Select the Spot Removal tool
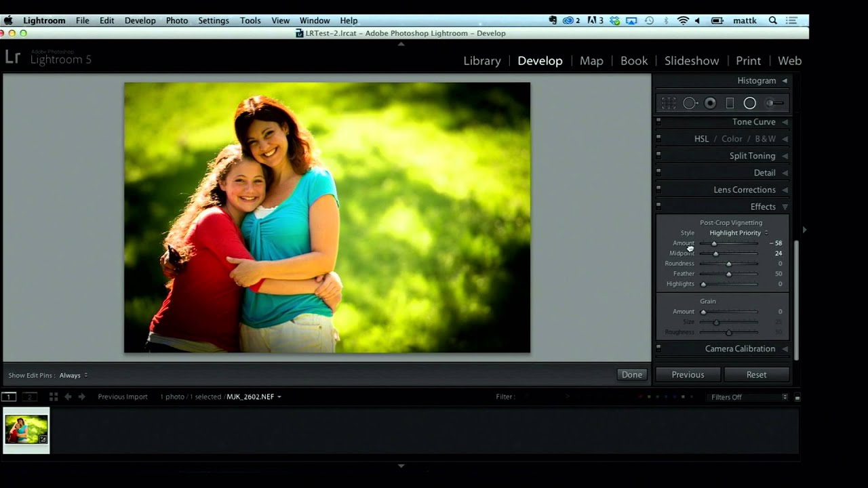 690,103
